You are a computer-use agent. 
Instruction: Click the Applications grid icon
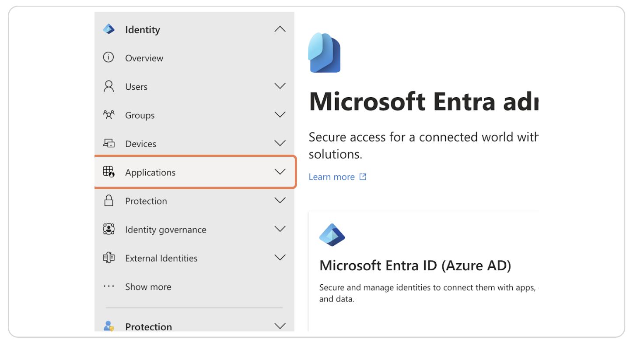(x=108, y=172)
